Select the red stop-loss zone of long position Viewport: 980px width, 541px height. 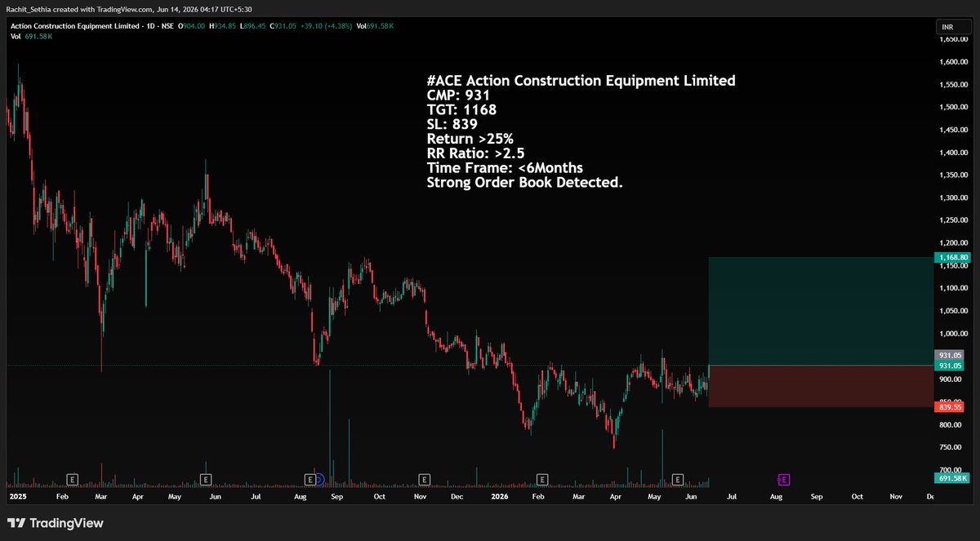pos(819,386)
